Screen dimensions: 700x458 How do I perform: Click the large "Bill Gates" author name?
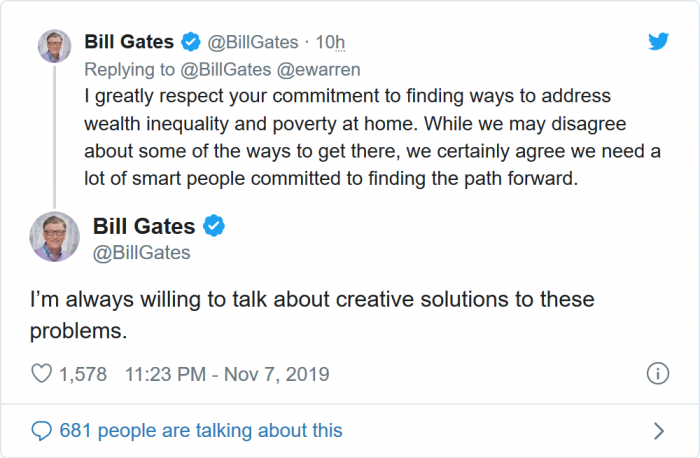pos(144,226)
